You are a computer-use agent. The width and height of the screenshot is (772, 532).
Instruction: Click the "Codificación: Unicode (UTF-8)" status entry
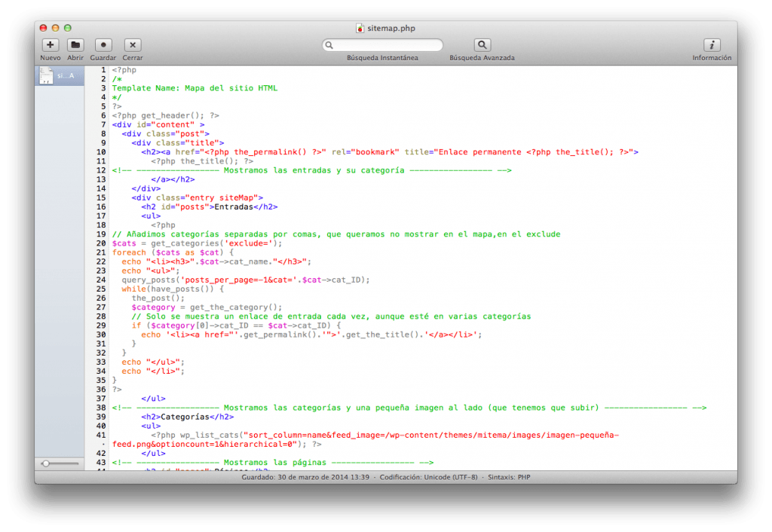click(x=428, y=477)
